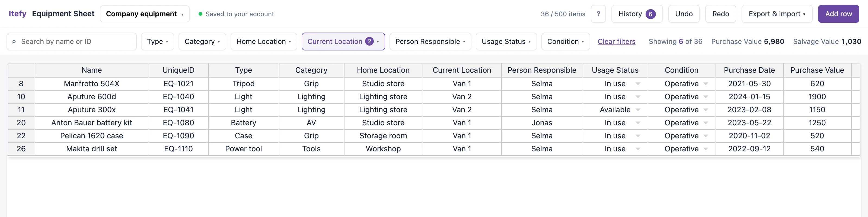The image size is (868, 217).
Task: Expand Condition arrow for Anton Bauer battery kit
Action: (706, 123)
